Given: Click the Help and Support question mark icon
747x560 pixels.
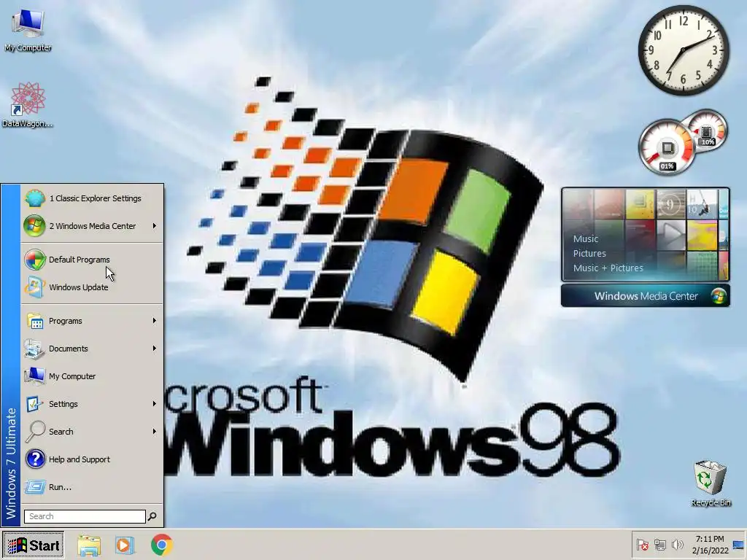Looking at the screenshot, I should click(x=35, y=459).
